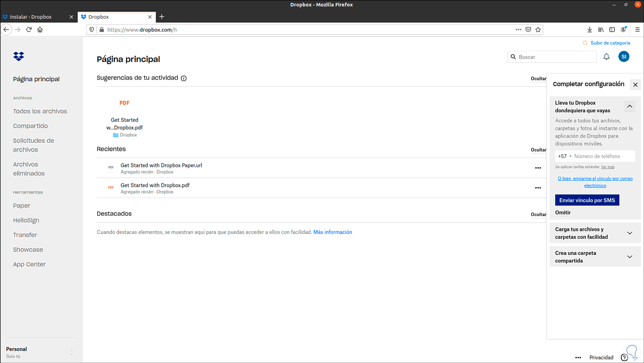Open the Firefox downloads panel
The image size is (644, 363).
tap(589, 30)
